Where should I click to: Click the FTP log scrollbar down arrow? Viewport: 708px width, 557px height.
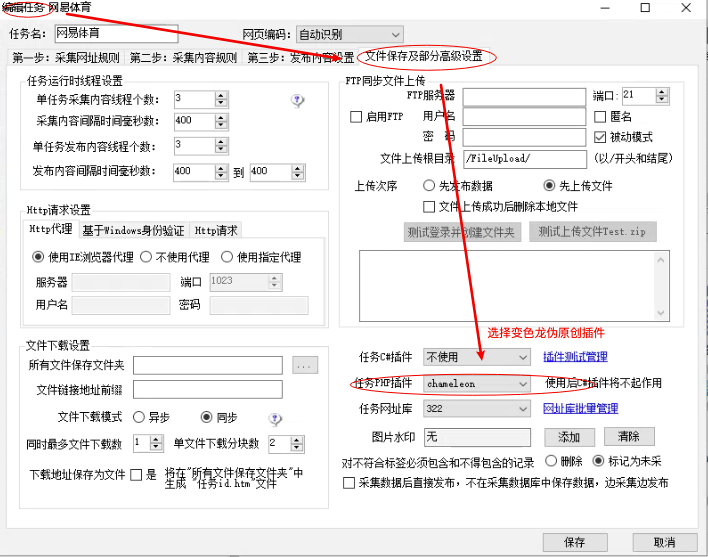pyautogui.click(x=661, y=313)
